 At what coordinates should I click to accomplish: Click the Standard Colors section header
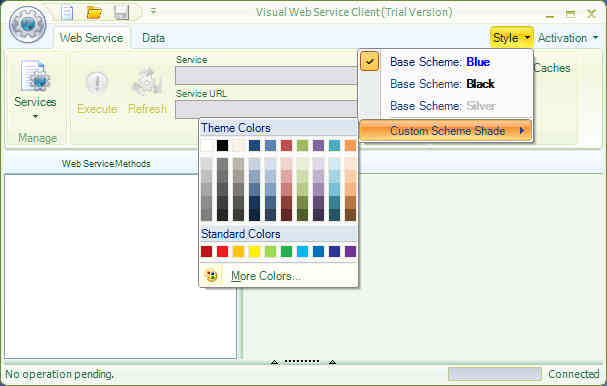tap(278, 234)
